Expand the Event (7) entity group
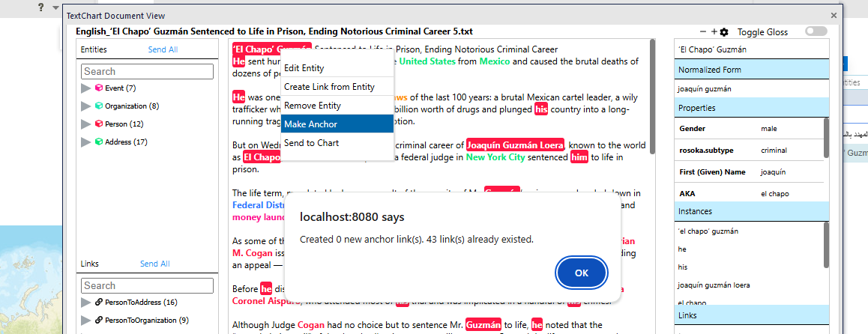 point(85,88)
